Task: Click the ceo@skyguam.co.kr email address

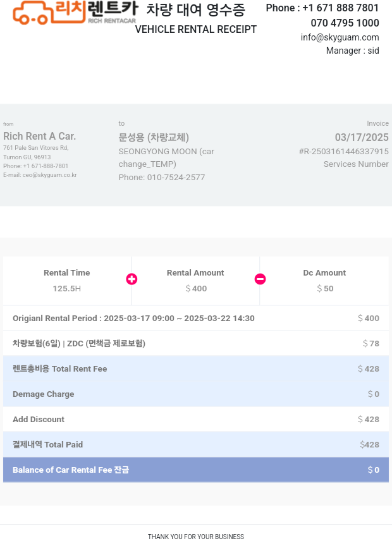Action: click(50, 175)
